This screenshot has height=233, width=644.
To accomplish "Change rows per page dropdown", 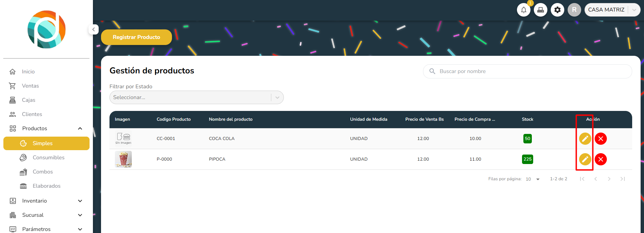I will coord(533,179).
